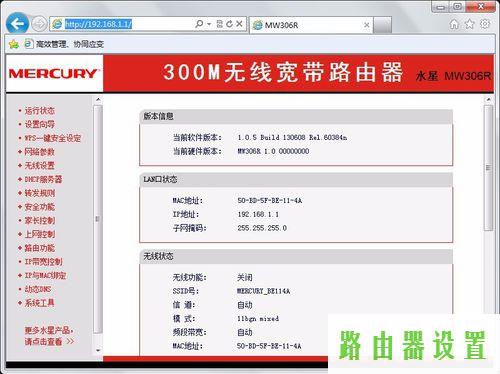500x374 pixels.
Task: Click the wireless mode 11bgn mixed value
Action: click(258, 319)
